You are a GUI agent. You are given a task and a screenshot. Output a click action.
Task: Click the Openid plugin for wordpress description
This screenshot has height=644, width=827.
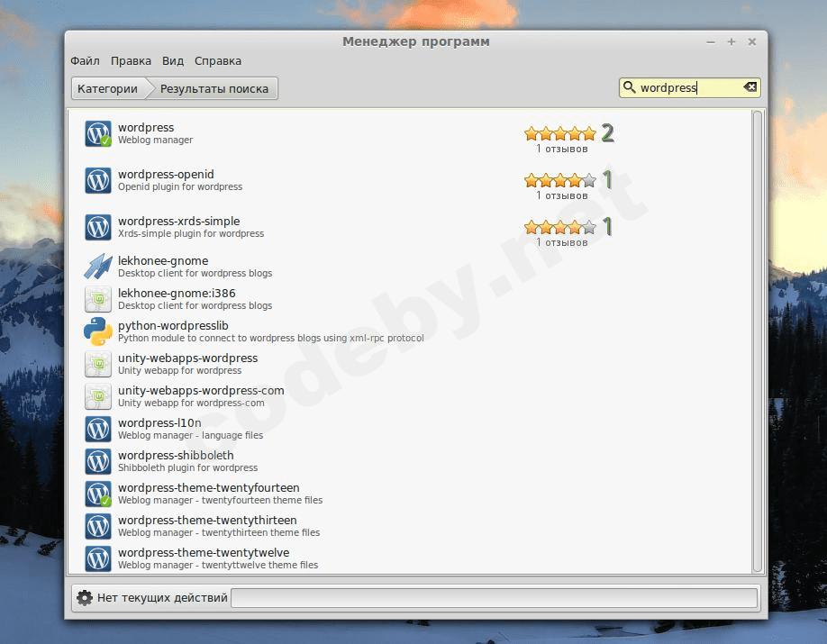[x=180, y=186]
